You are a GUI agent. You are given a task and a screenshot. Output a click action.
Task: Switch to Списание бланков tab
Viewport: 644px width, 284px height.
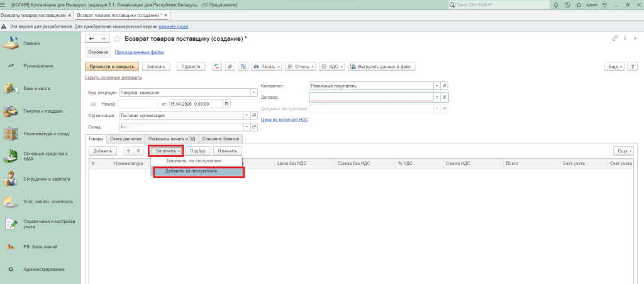click(221, 139)
